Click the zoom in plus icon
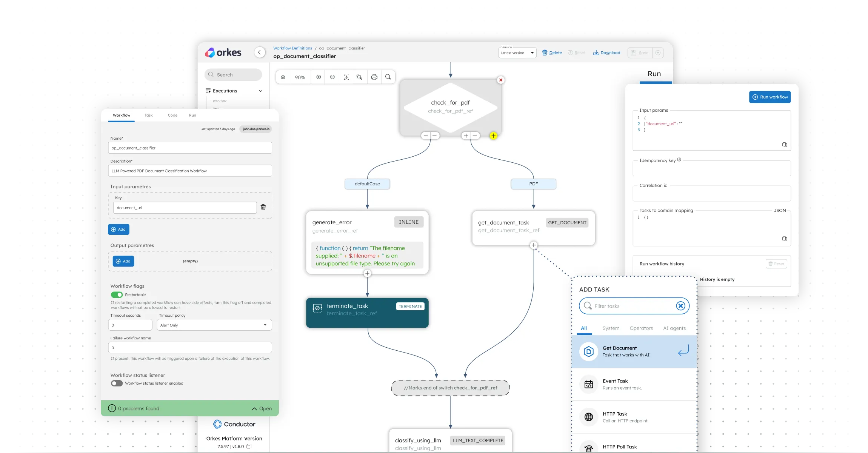Screen dimensions: 868x453 pos(319,77)
